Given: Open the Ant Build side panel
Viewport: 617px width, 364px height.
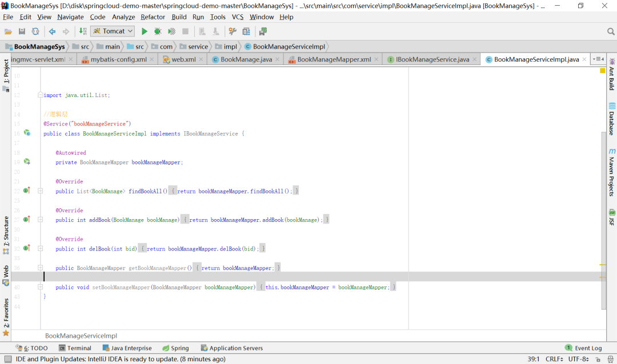Looking at the screenshot, I should tap(612, 74).
